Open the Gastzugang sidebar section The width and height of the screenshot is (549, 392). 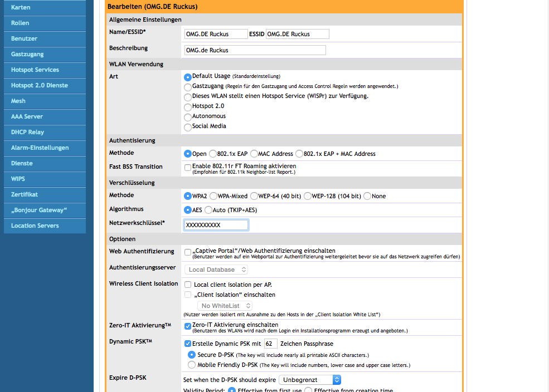point(45,55)
